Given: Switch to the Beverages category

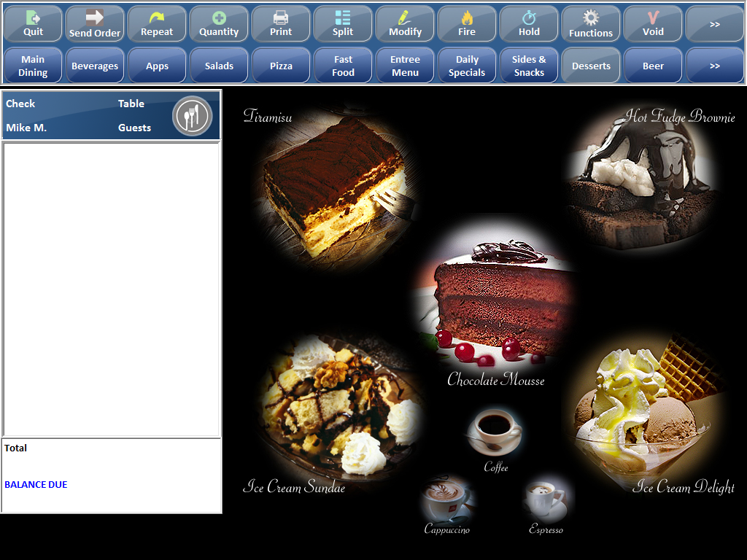Looking at the screenshot, I should pos(94,65).
